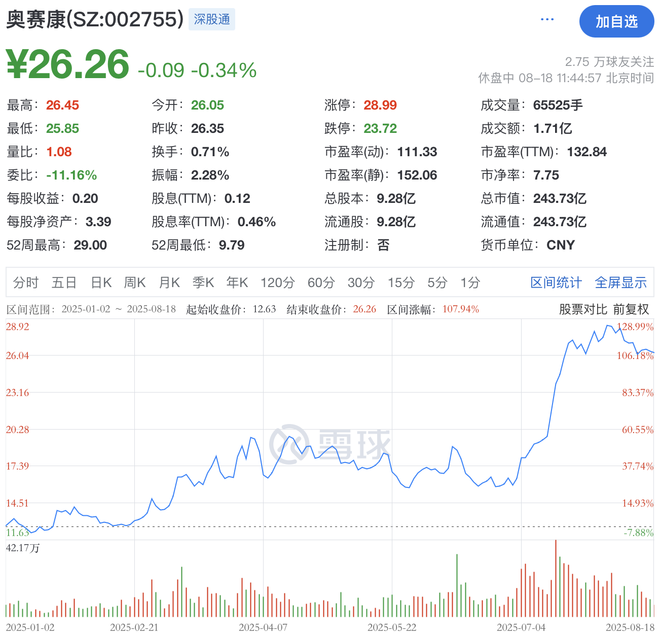Screen dimensions: 660x635
Task: Switch to the 五日 chart tab
Action: pos(64,282)
